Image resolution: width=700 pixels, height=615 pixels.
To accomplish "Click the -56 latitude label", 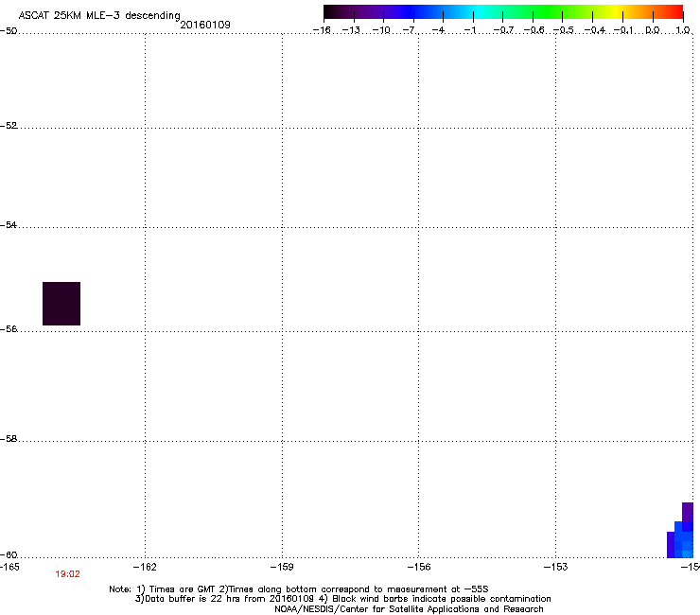I will click(x=9, y=328).
